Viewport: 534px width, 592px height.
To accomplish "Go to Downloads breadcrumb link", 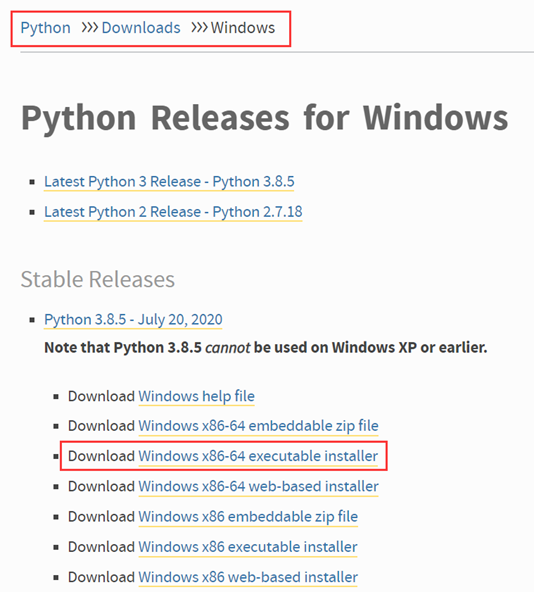I will (141, 28).
